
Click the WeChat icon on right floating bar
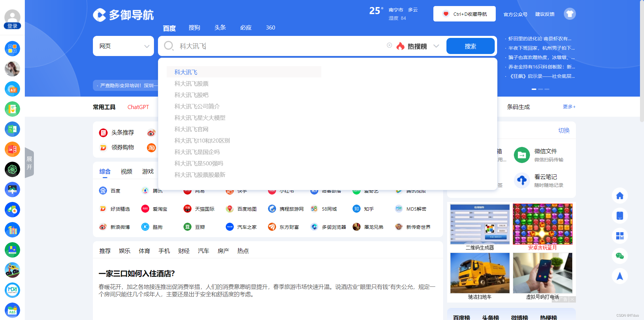pyautogui.click(x=620, y=256)
